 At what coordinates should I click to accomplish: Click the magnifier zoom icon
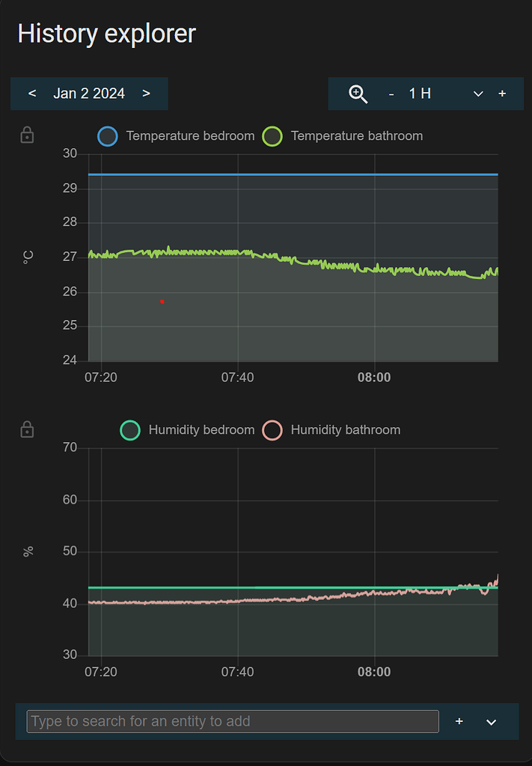[x=358, y=94]
